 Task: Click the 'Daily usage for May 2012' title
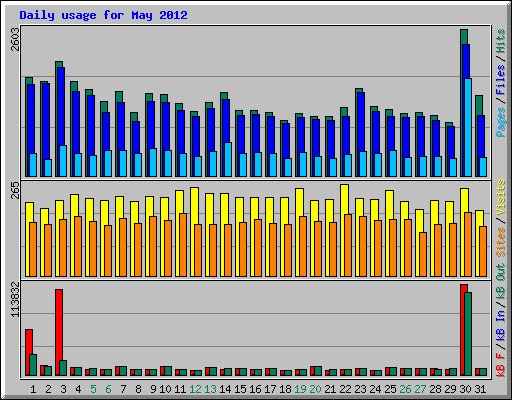coord(103,15)
